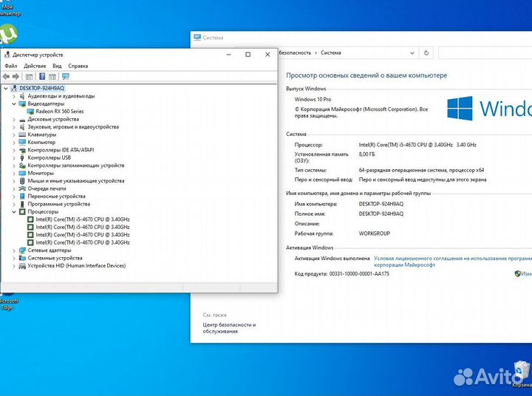Select Программные устройства icon

pyautogui.click(x=22, y=204)
